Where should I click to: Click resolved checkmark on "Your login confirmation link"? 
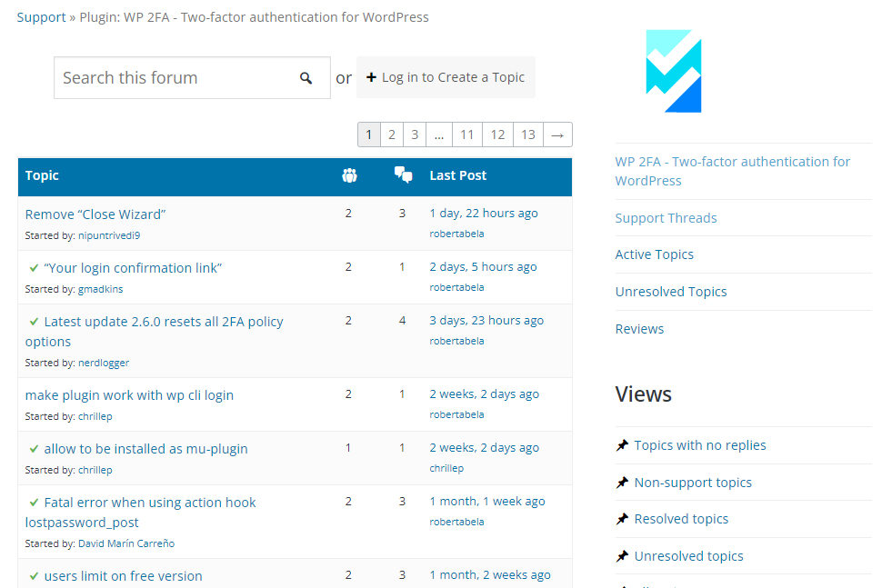pyautogui.click(x=34, y=268)
